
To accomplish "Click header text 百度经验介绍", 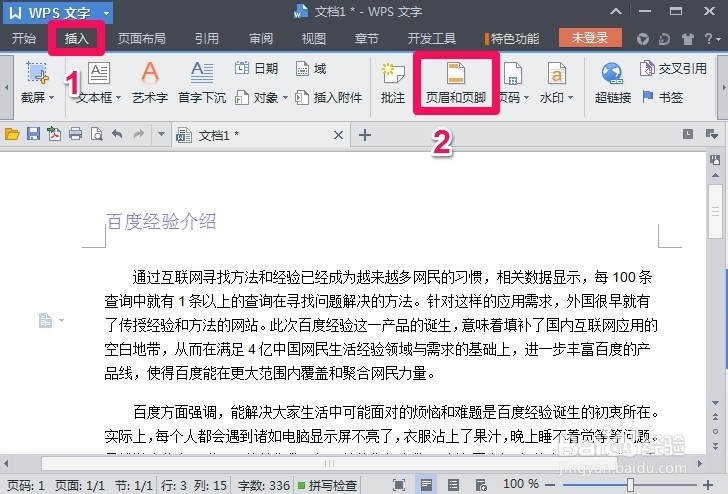I will pyautogui.click(x=161, y=221).
